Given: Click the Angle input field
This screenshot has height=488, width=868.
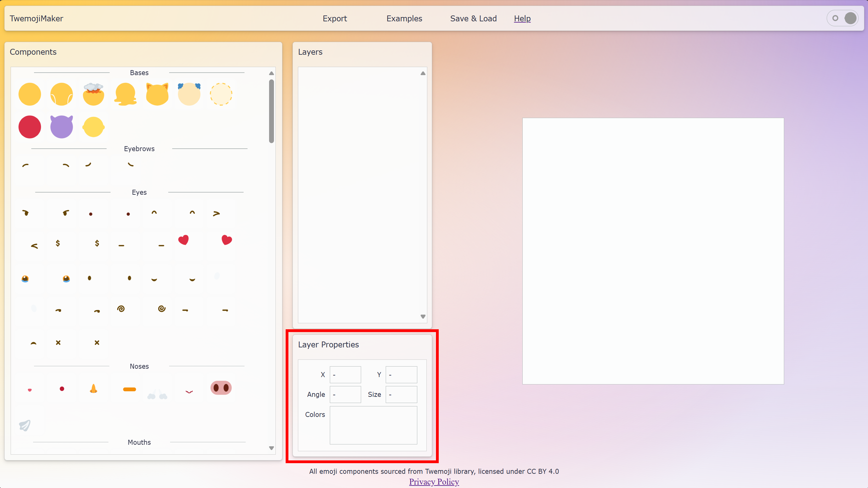Looking at the screenshot, I should tap(345, 394).
